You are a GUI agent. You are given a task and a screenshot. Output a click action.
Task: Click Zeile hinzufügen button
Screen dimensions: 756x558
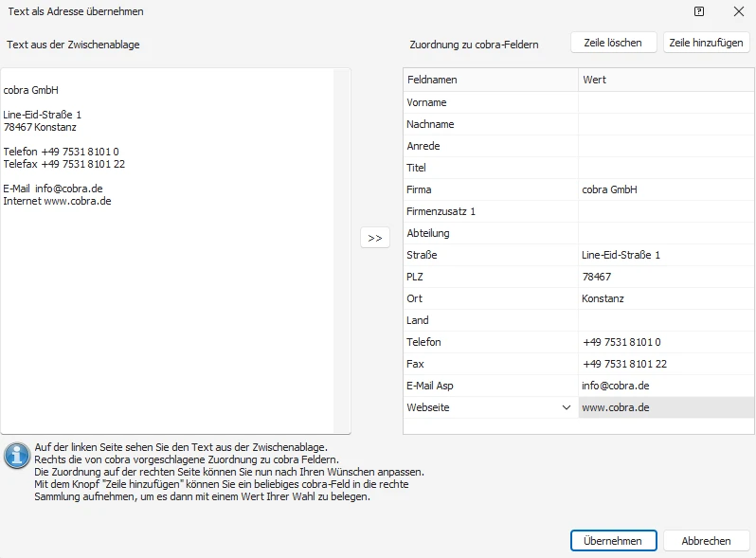[707, 43]
